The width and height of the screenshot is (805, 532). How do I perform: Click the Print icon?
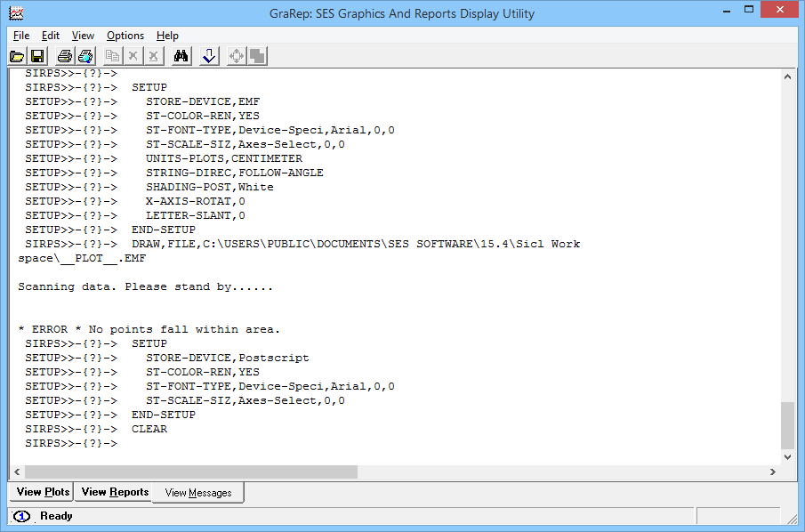pyautogui.click(x=65, y=56)
